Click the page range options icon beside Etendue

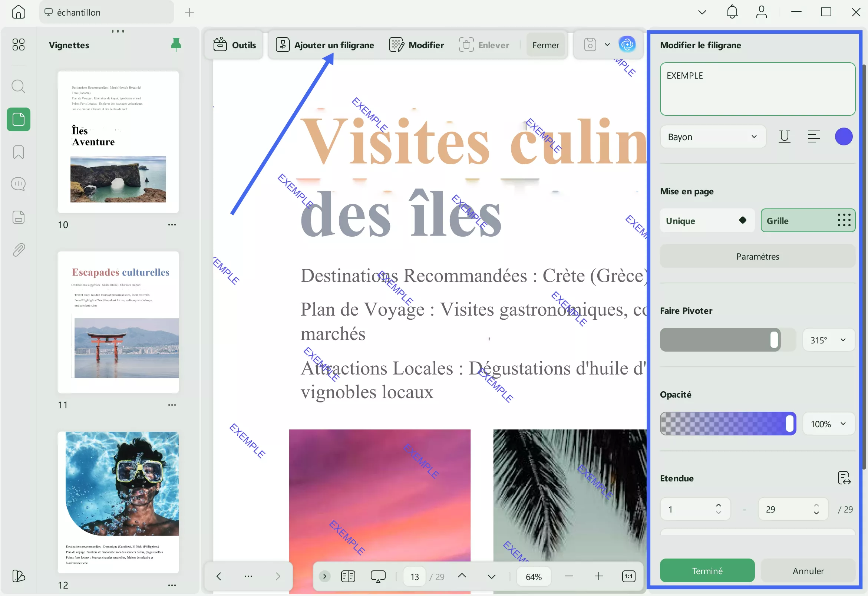844,478
